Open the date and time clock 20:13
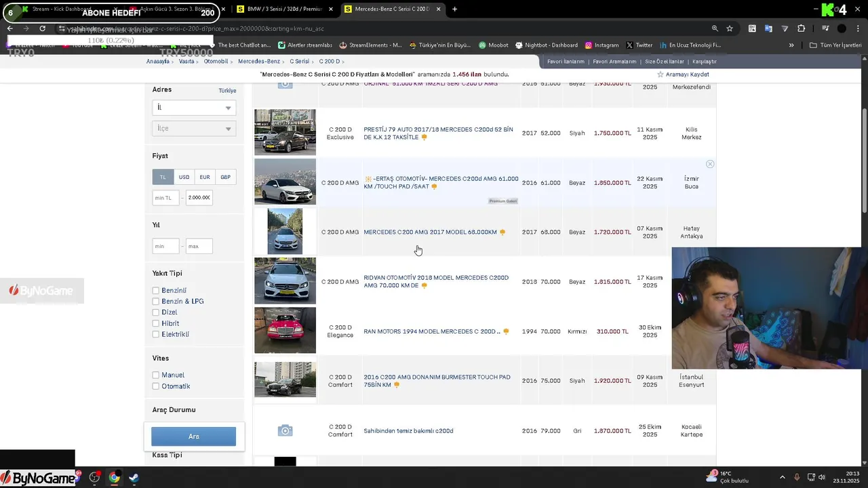This screenshot has height=488, width=868. tap(848, 477)
